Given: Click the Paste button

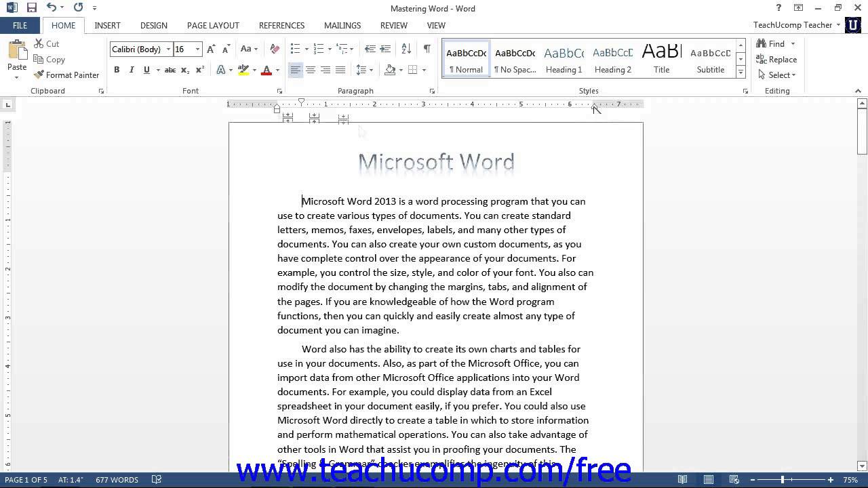Looking at the screenshot, I should coord(17,60).
